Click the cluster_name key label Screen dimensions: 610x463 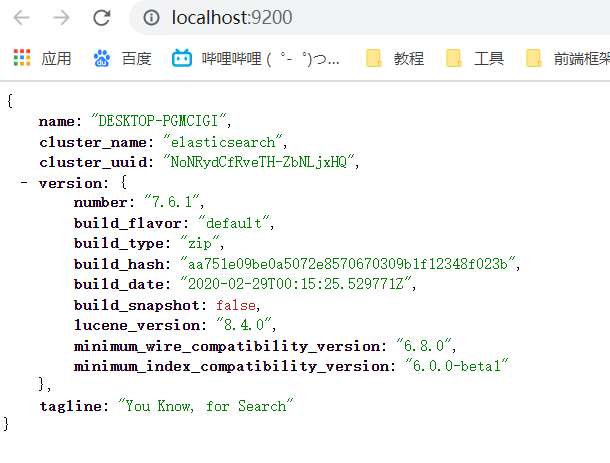point(93,142)
